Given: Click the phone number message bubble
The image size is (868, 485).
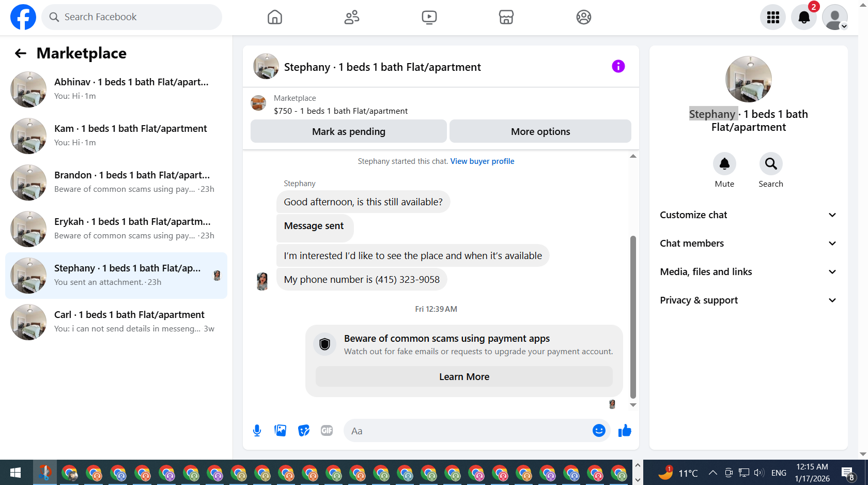Looking at the screenshot, I should (362, 280).
